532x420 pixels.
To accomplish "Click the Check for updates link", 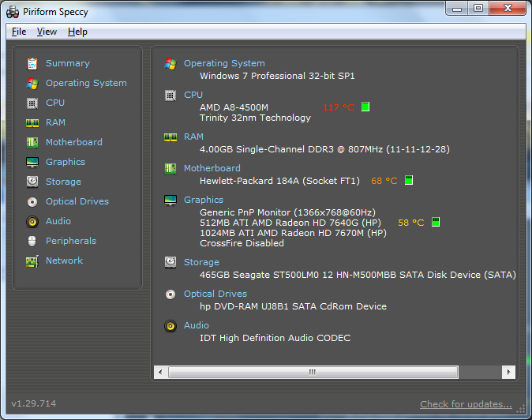I will point(466,404).
